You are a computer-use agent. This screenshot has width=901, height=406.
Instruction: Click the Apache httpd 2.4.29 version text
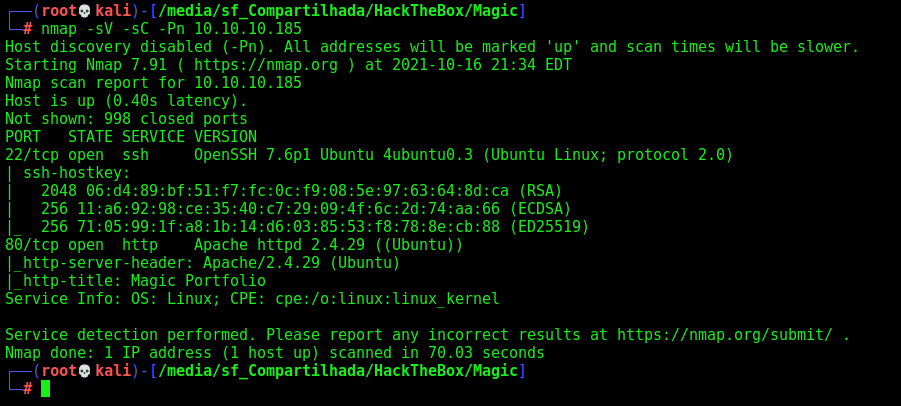click(279, 245)
